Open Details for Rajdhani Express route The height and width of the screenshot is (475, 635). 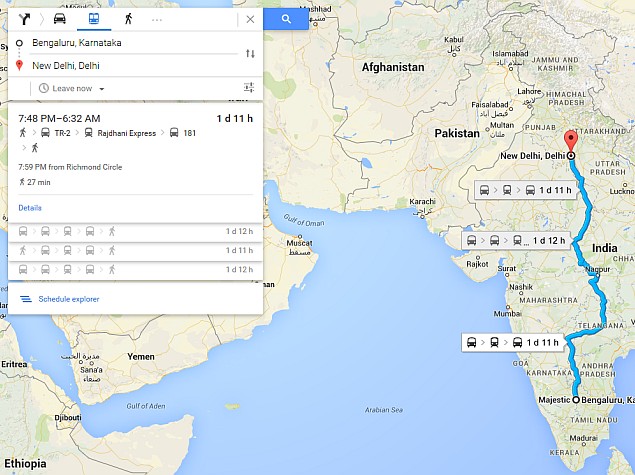[x=29, y=208]
